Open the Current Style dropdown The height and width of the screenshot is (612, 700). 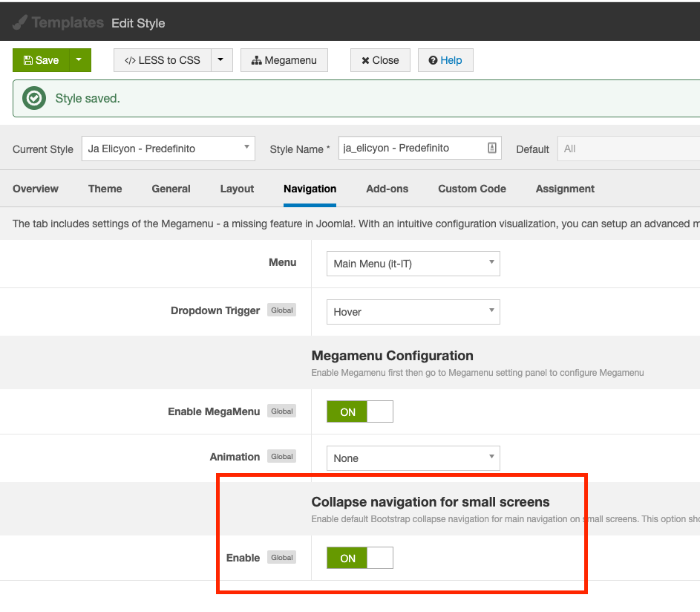167,149
